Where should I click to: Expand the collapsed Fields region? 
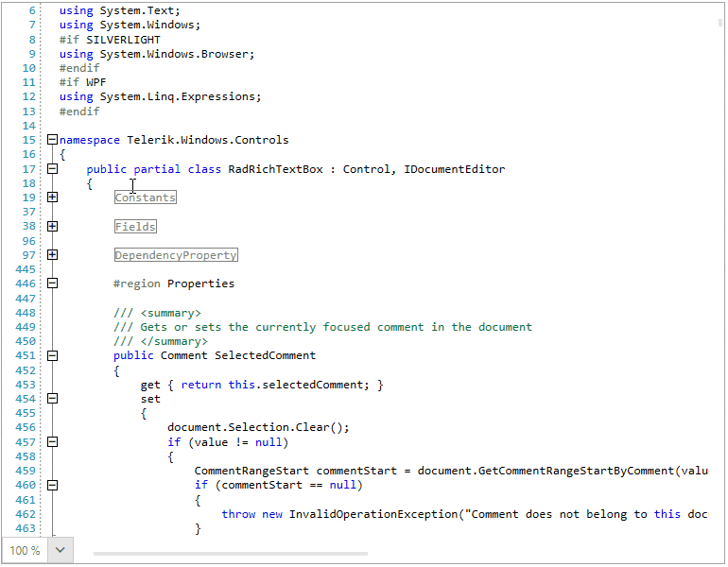52,227
